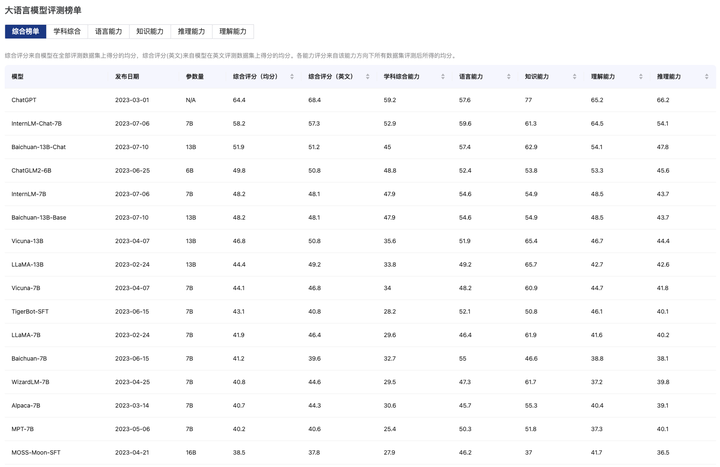Select the InternLM-7B model name
The image size is (720, 467).
(x=28, y=194)
